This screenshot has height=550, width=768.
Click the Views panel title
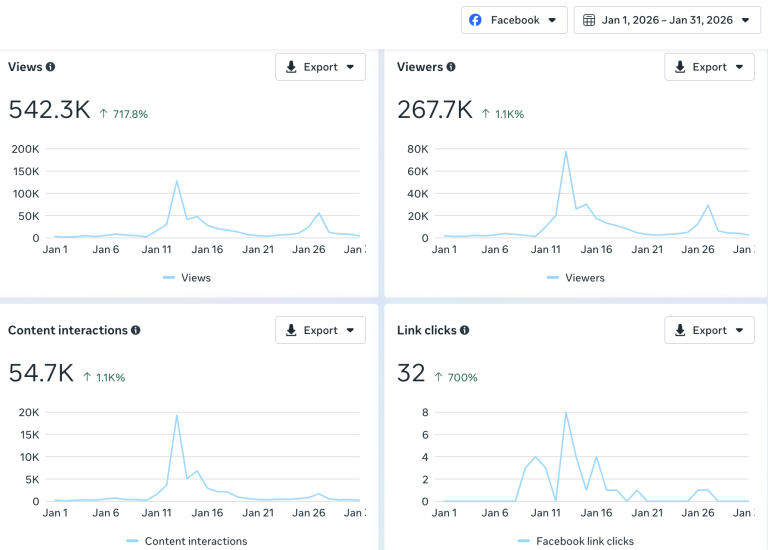pos(25,67)
